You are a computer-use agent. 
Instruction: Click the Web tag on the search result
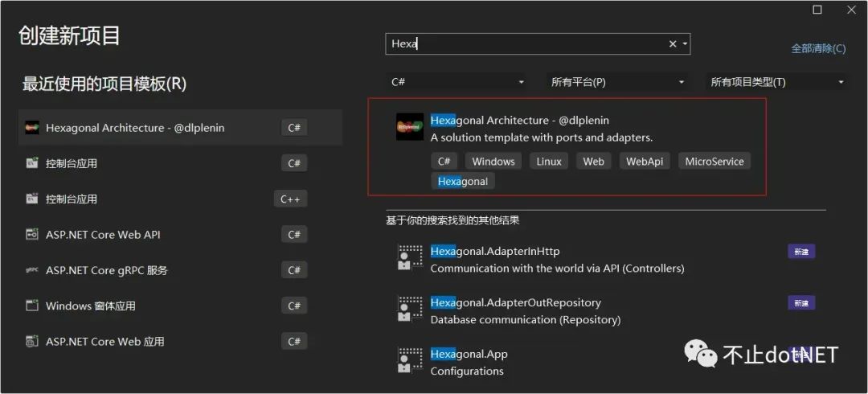tap(593, 162)
